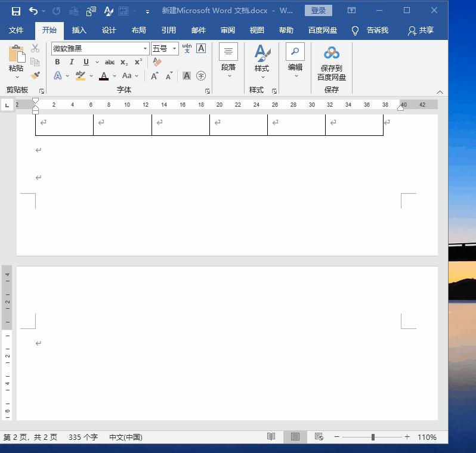Click the enclosed character 字 icon
Viewport: 476px width, 453px height.
201,76
